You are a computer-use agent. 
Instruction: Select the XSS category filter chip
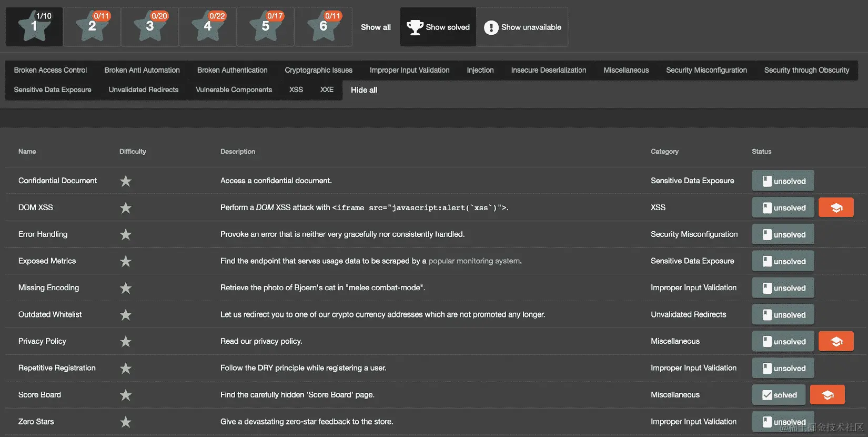click(x=296, y=90)
